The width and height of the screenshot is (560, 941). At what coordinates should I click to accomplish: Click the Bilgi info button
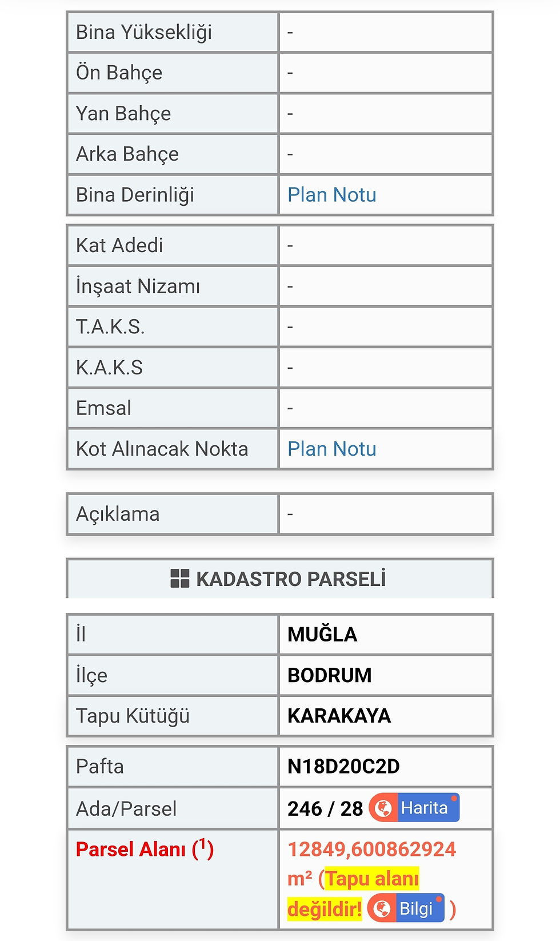click(x=406, y=908)
